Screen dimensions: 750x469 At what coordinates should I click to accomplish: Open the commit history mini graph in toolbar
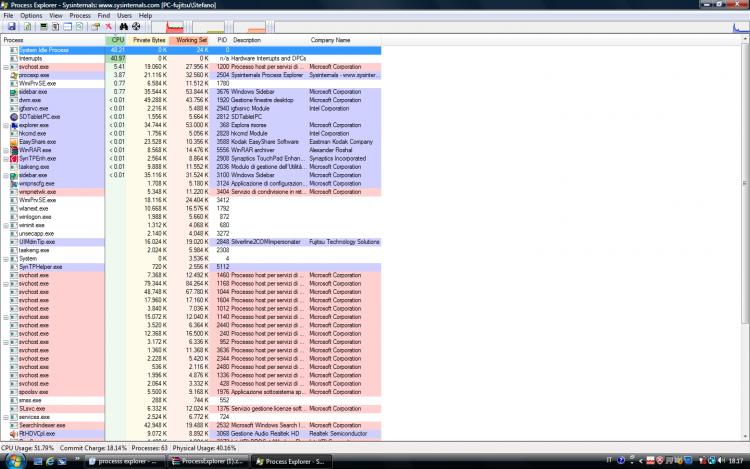(x=209, y=27)
